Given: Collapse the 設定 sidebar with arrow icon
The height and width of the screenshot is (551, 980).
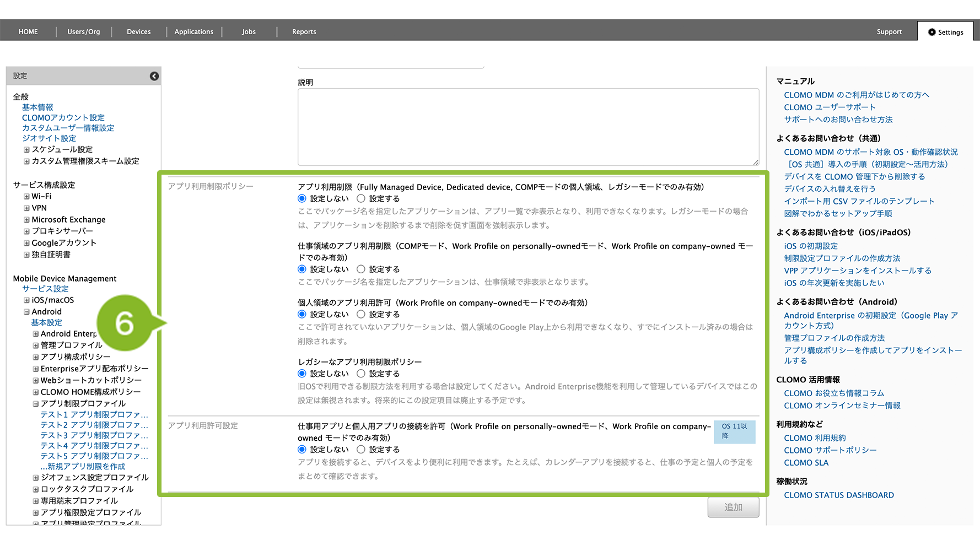Looking at the screenshot, I should click(x=154, y=76).
